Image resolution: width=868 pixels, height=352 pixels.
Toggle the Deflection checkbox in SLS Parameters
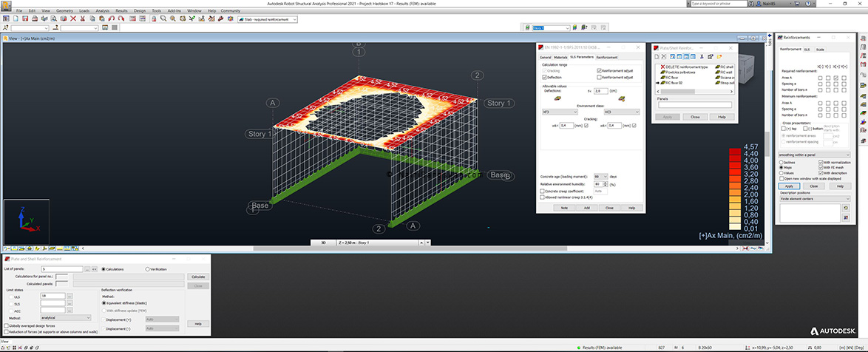click(544, 77)
